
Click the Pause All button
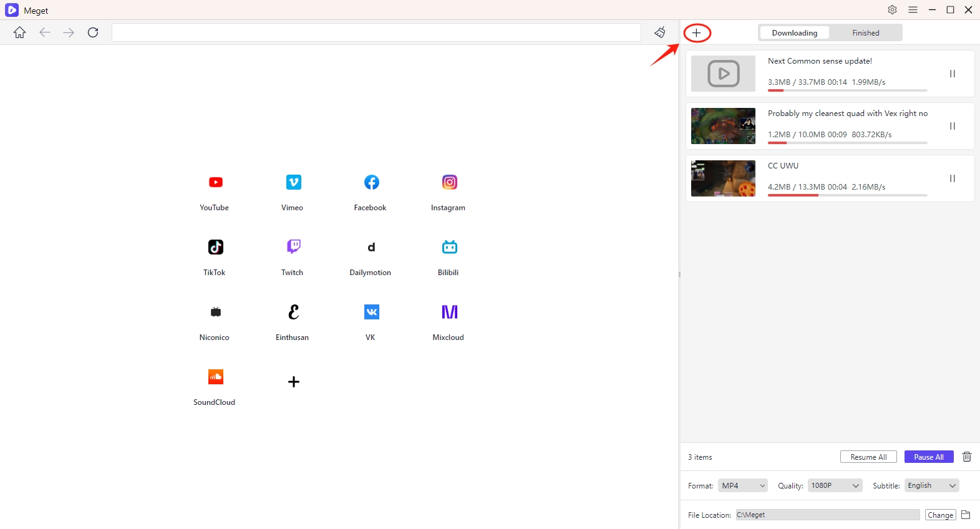point(929,457)
